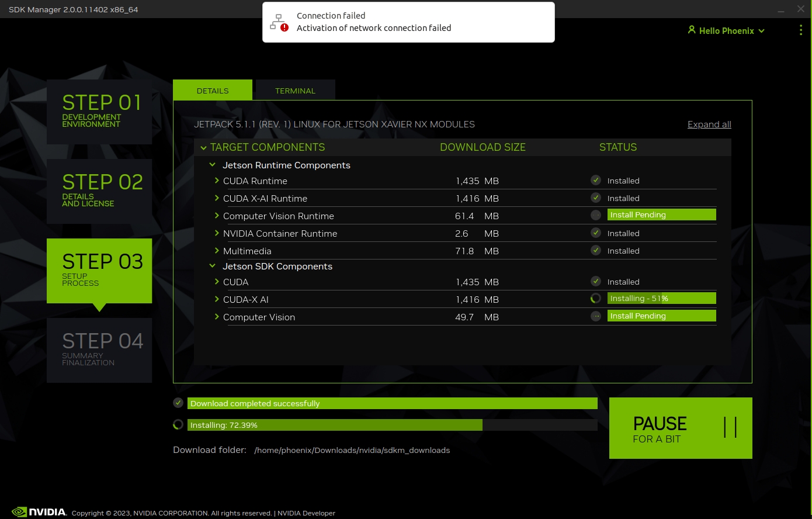Screen dimensions: 812x519
Task: Minimize the SDK Manager window
Action: (x=781, y=10)
